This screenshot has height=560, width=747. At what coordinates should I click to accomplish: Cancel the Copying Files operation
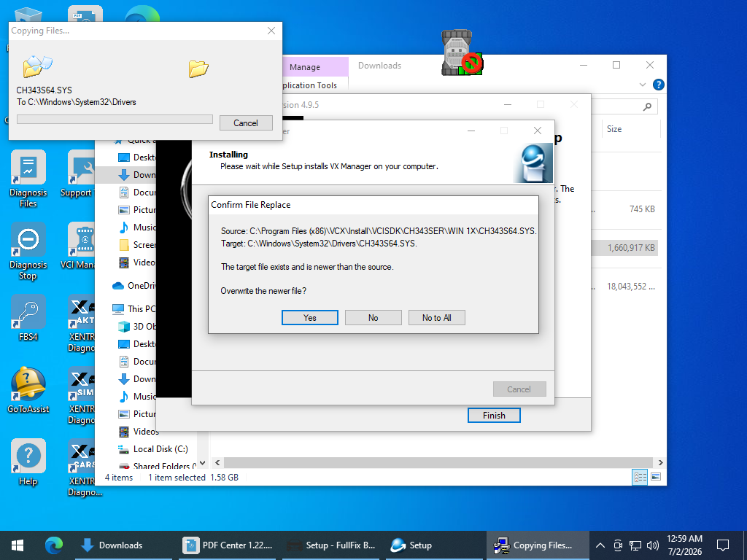246,122
